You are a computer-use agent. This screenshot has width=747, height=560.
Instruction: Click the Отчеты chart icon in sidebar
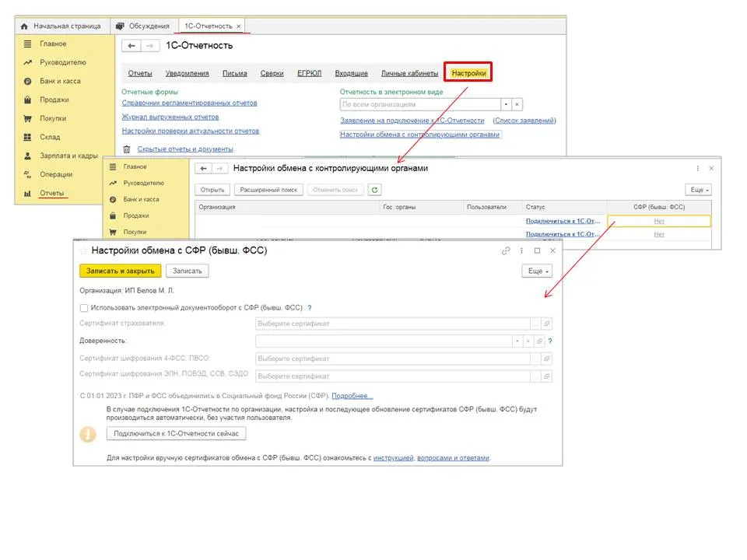pos(28,194)
